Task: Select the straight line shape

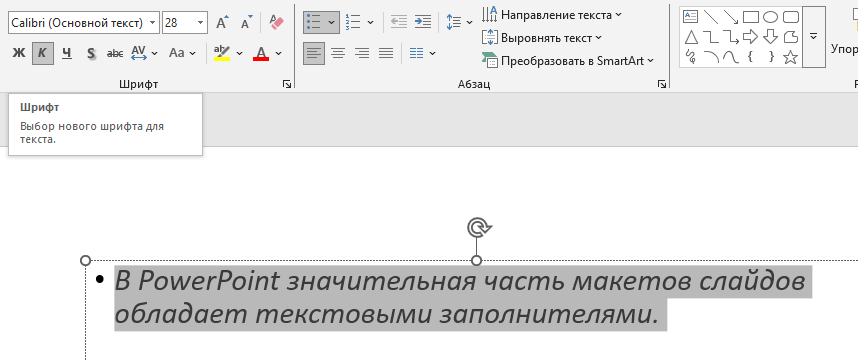Action: [710, 17]
